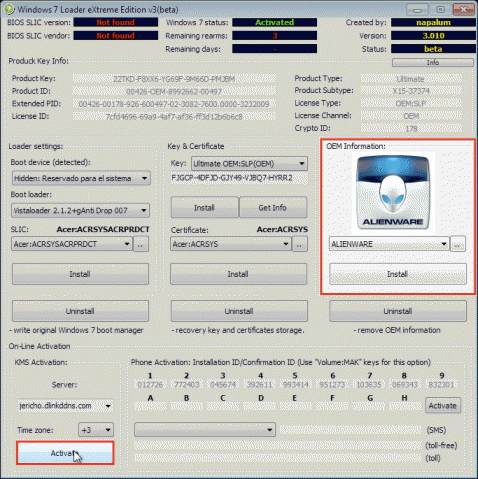Click confirmation ID field A
Screen dimensions: 478x479
(x=150, y=406)
